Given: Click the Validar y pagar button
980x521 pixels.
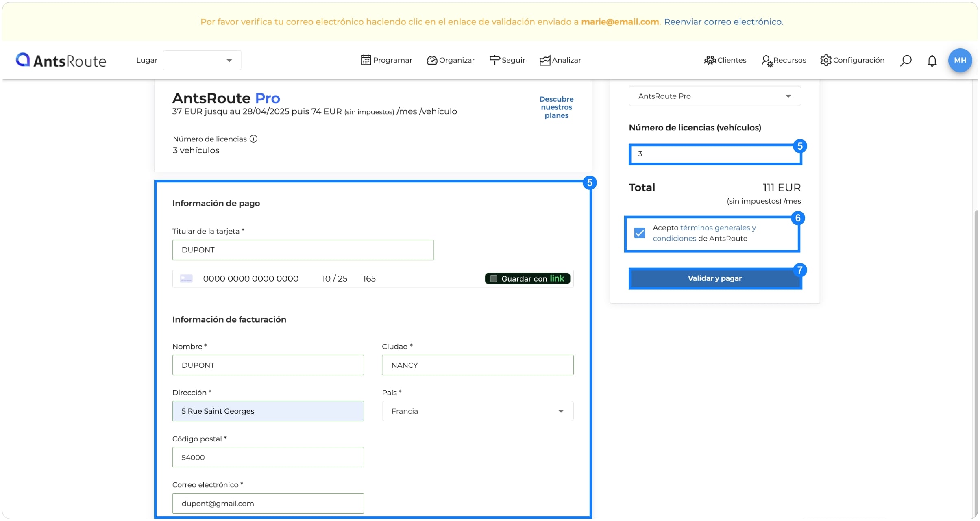Looking at the screenshot, I should click(x=715, y=278).
